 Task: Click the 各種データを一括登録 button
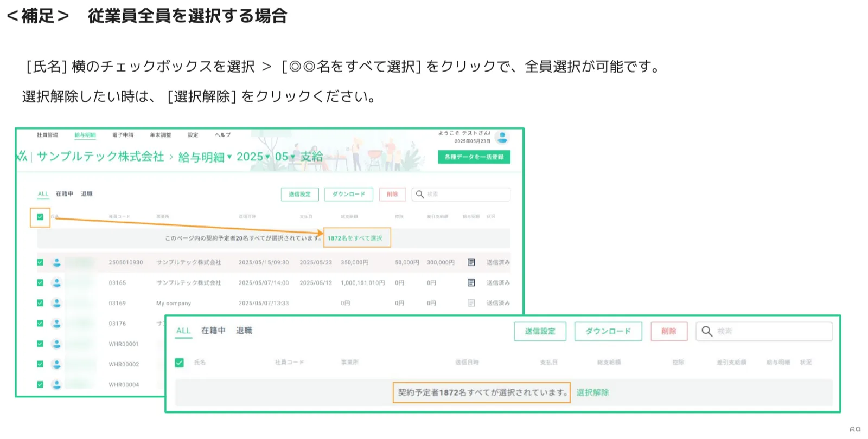pyautogui.click(x=474, y=157)
